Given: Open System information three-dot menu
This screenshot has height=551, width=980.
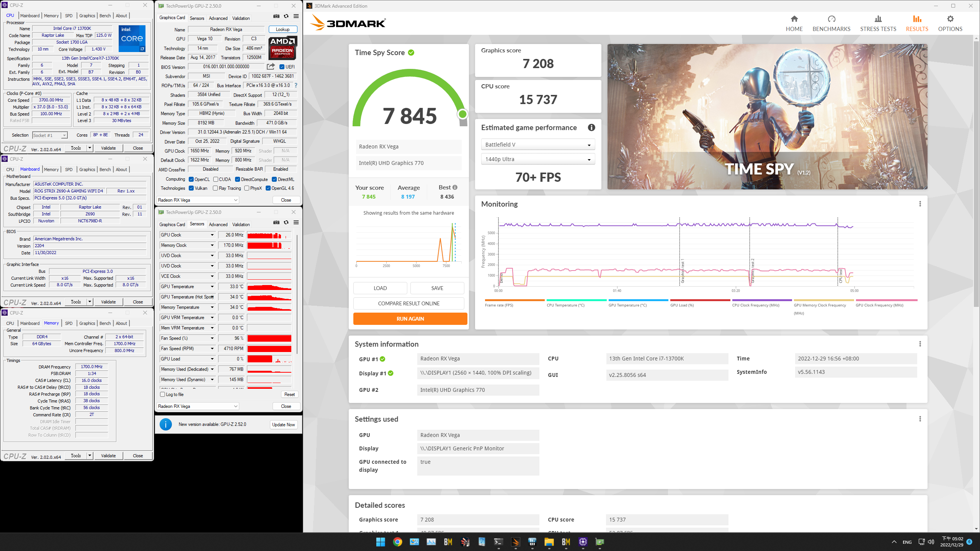Looking at the screenshot, I should pyautogui.click(x=920, y=344).
